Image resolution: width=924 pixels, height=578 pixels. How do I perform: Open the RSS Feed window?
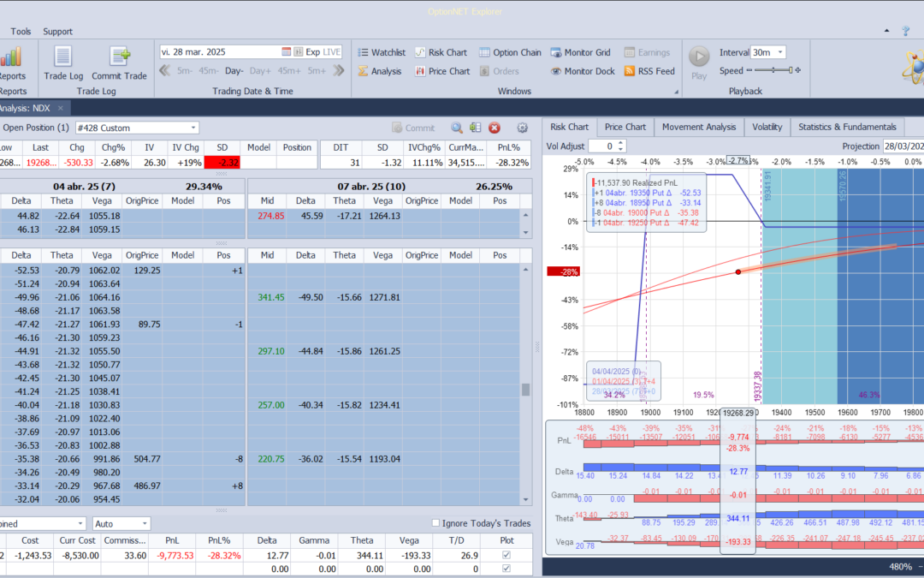(649, 71)
